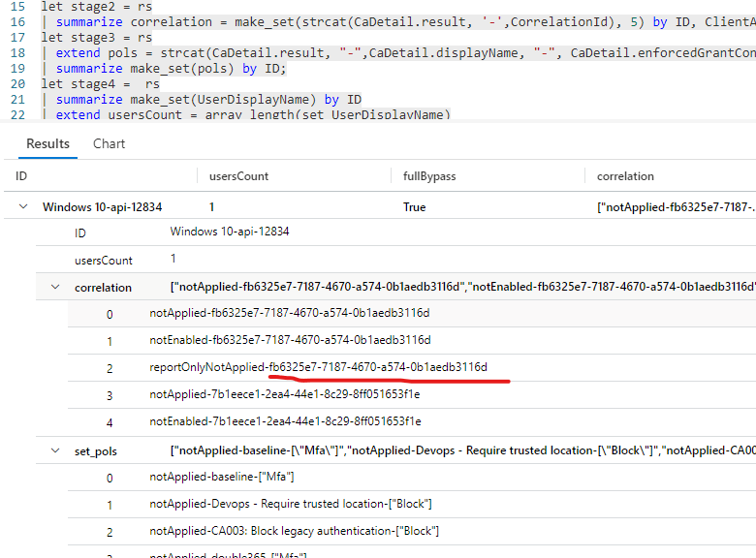Select the notEnabled-7b1eece1 correlation entry
Viewport: 756px width, 558px height.
click(285, 422)
